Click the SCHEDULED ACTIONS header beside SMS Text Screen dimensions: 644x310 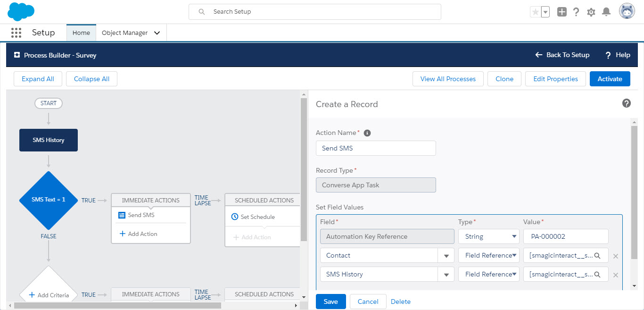point(264,201)
